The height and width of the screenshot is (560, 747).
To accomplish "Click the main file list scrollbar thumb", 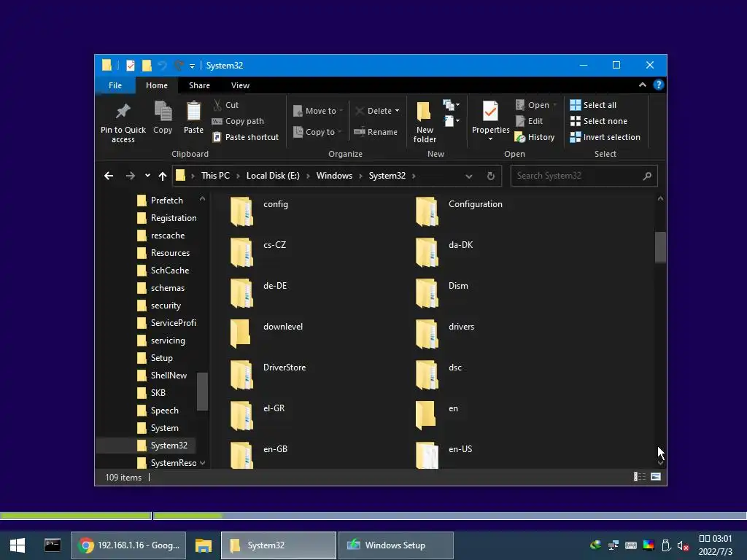I will (660, 246).
